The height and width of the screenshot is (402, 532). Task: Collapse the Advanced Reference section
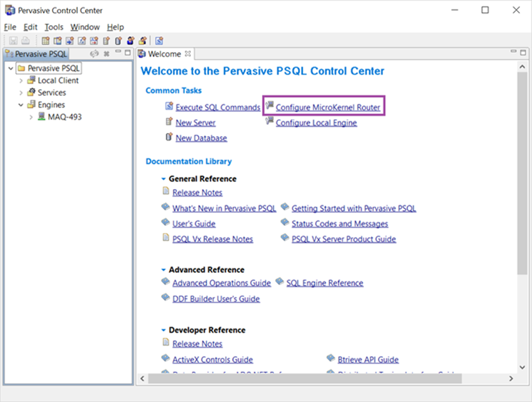point(163,270)
